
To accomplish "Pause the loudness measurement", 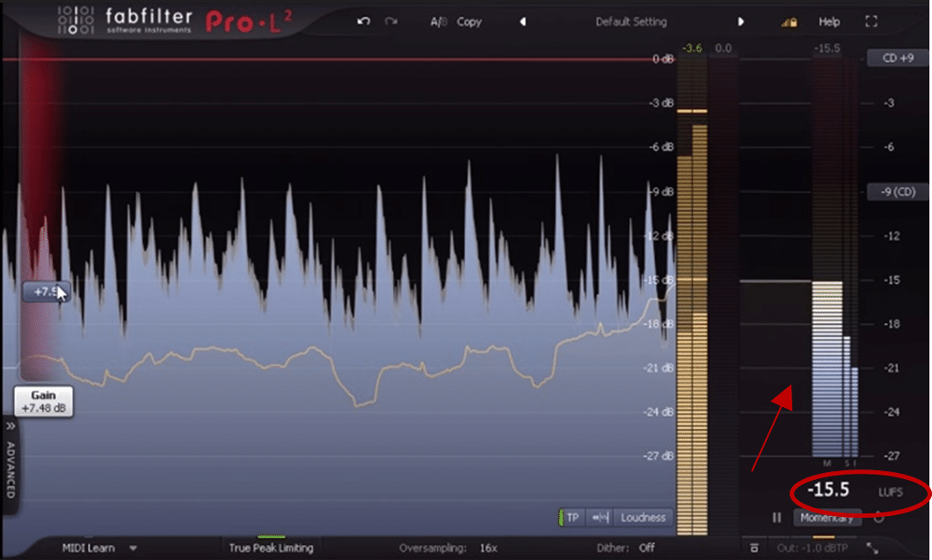I will [x=776, y=518].
